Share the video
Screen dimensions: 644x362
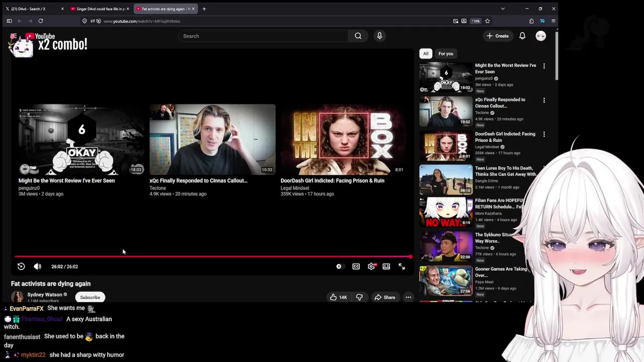384,297
